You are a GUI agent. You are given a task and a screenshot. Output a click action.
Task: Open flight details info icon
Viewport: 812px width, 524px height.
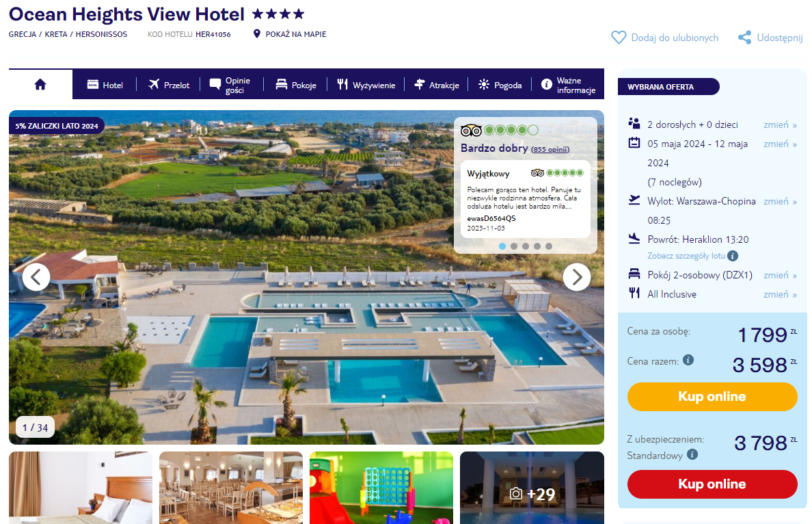point(732,256)
